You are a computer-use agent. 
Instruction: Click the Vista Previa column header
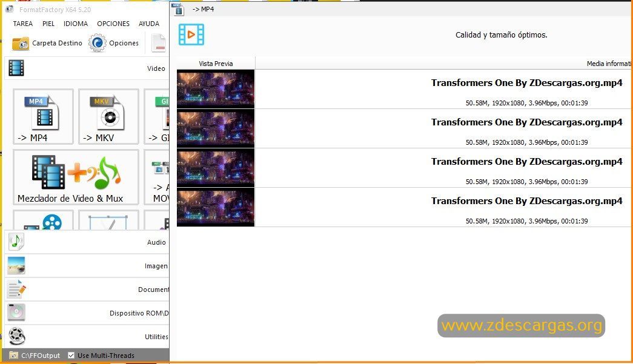tap(216, 64)
